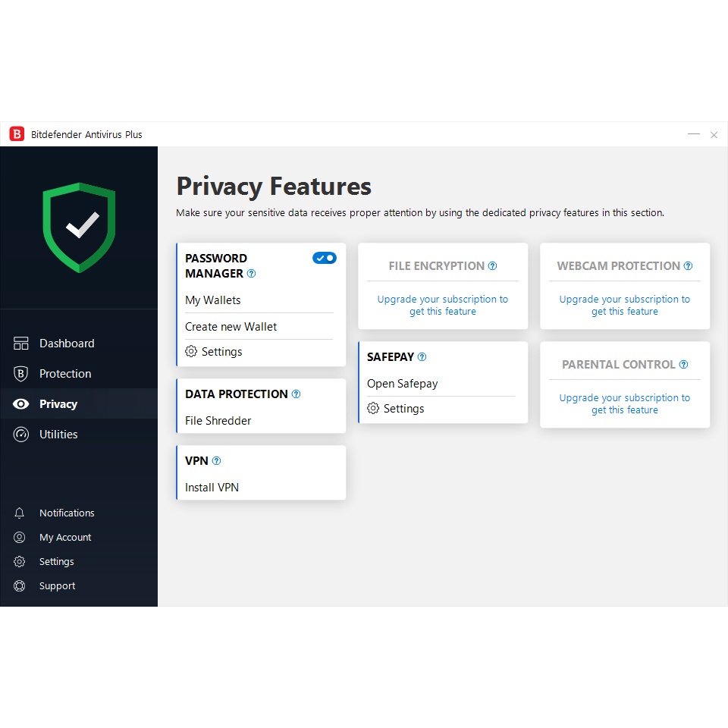The width and height of the screenshot is (728, 728).
Task: Open File Shredder under Data Protection
Action: click(218, 421)
